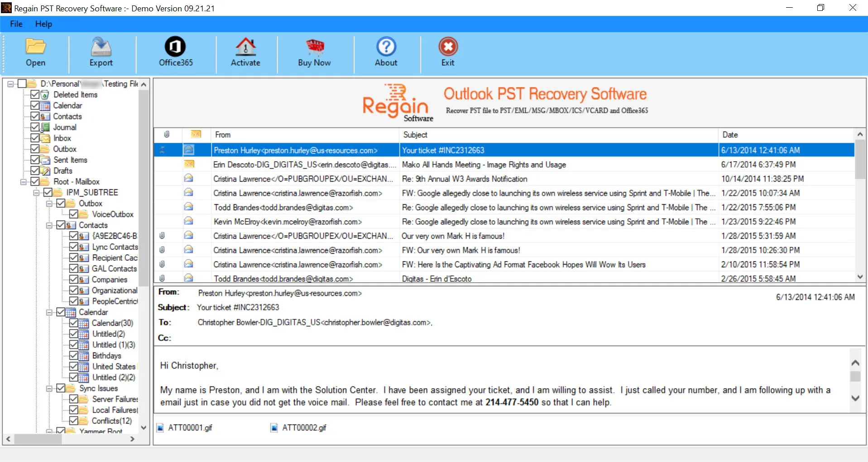
Task: Click the red Exit icon
Action: coord(448,46)
